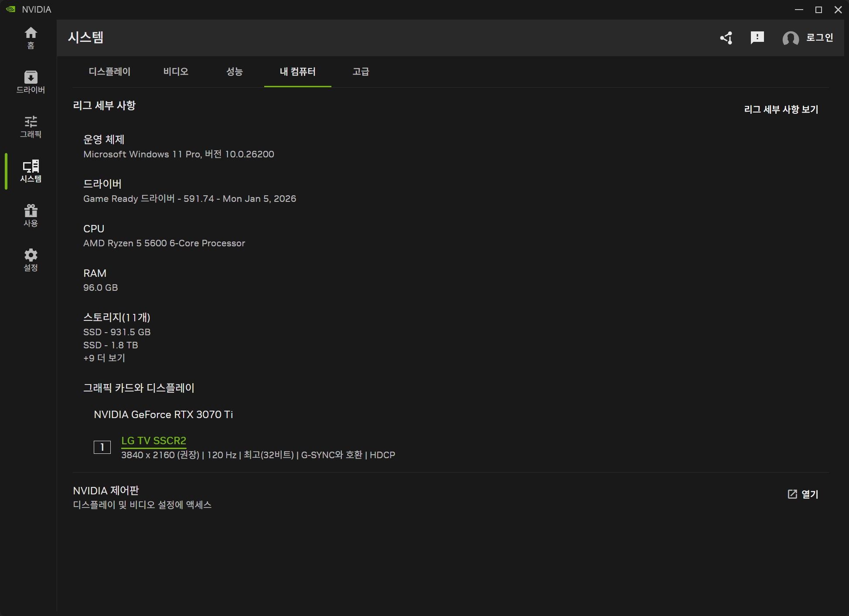Open the Home (홈) sidebar icon
Viewport: 849px width, 616px height.
(31, 37)
